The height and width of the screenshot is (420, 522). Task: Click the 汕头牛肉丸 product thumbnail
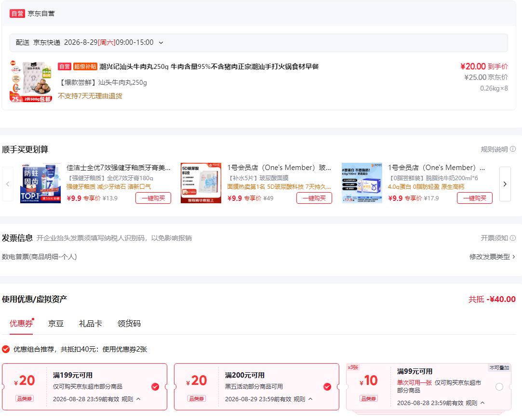(31, 81)
